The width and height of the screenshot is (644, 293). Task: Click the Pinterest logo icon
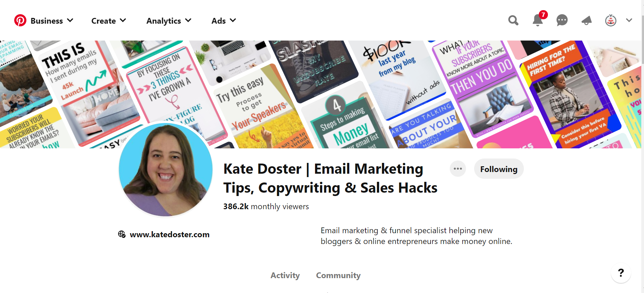(20, 21)
